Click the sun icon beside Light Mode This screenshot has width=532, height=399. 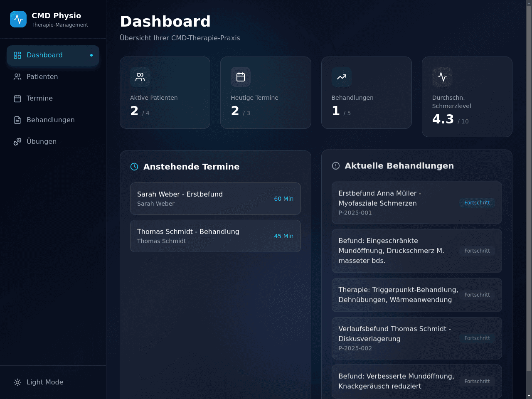pyautogui.click(x=17, y=382)
